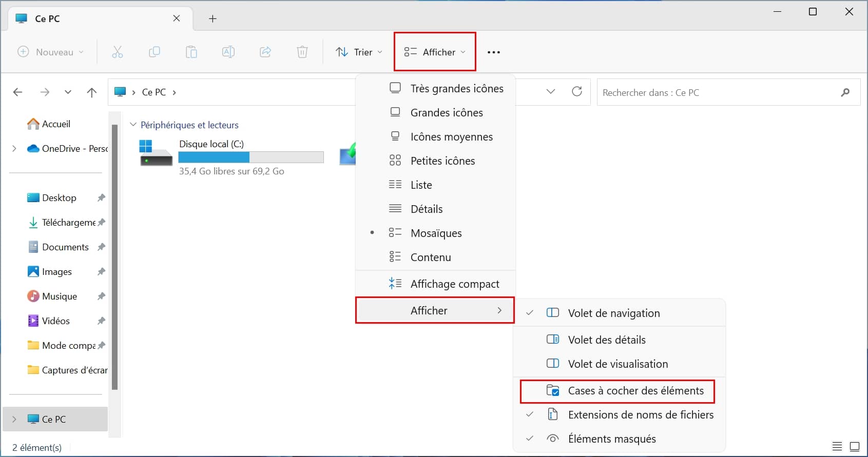Refresh the current folder view
The height and width of the screenshot is (457, 868).
577,92
